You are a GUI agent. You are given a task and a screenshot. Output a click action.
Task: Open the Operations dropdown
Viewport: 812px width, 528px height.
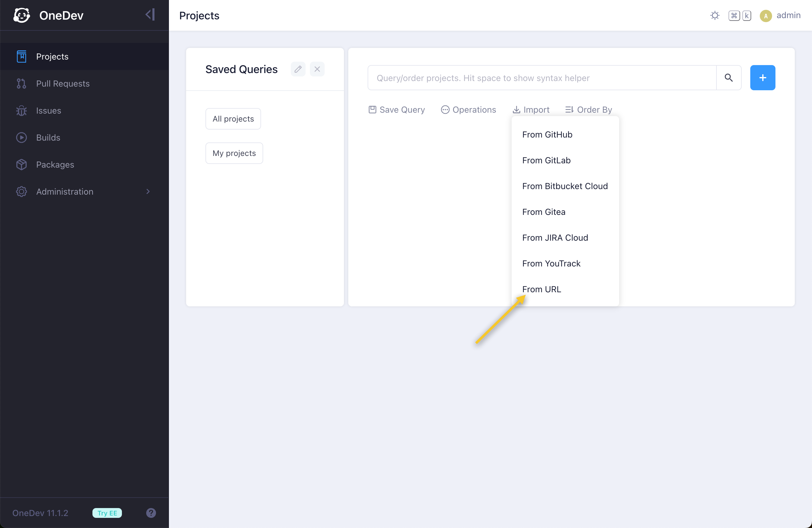(x=468, y=110)
